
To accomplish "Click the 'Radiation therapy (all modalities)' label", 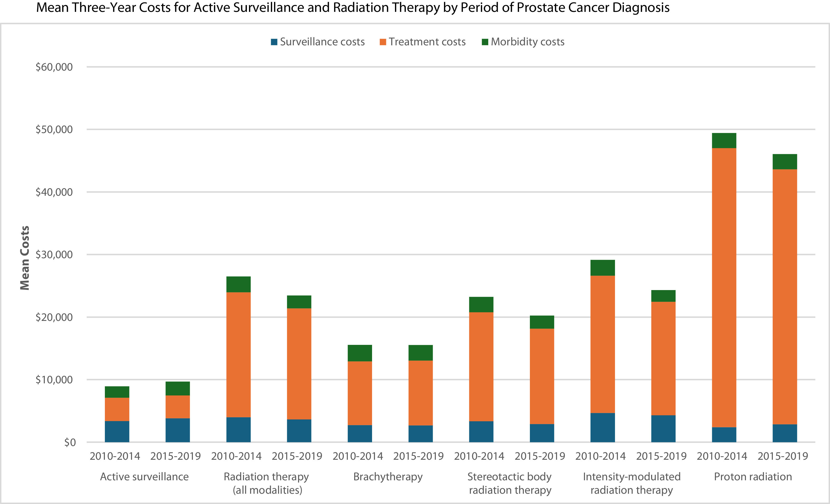I will tap(267, 483).
